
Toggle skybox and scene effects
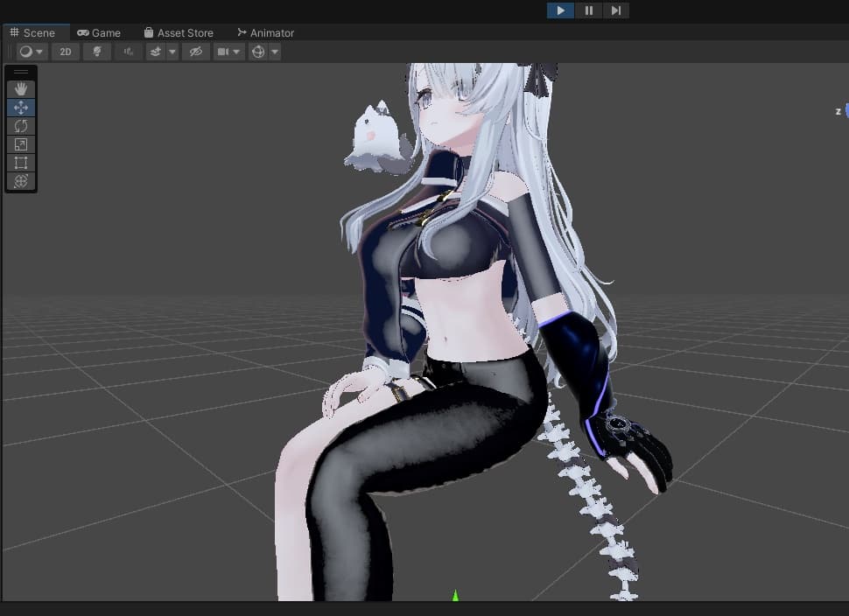point(156,52)
